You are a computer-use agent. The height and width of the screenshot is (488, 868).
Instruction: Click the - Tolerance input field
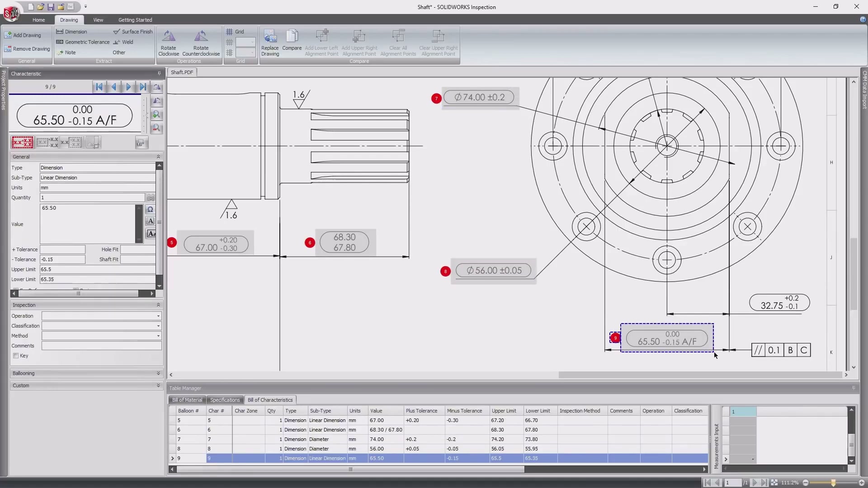(x=62, y=259)
